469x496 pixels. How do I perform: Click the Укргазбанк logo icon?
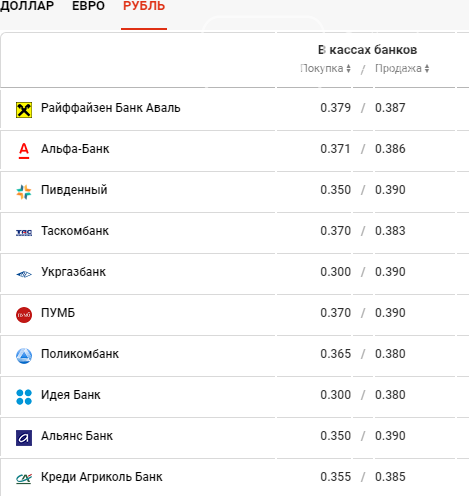[x=24, y=274]
